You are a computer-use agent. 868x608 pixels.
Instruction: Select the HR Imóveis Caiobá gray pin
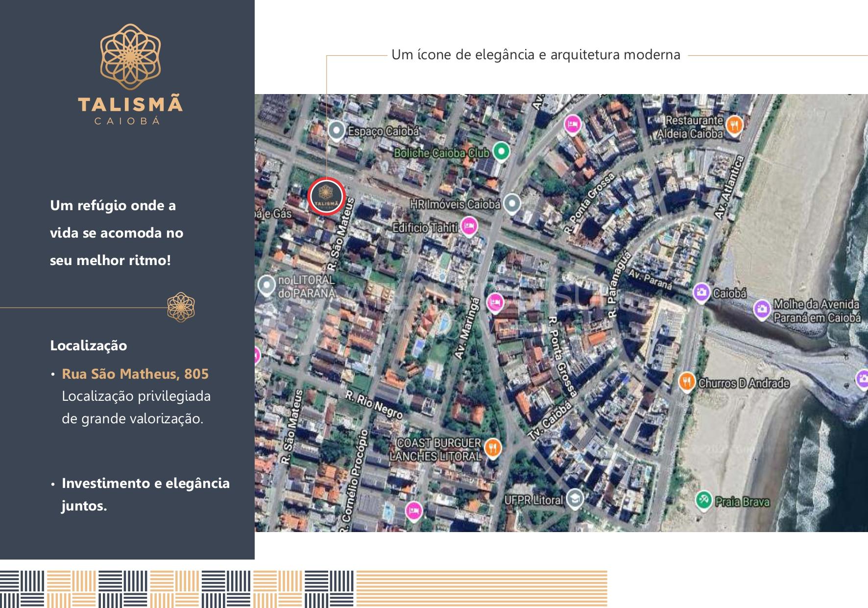click(512, 203)
